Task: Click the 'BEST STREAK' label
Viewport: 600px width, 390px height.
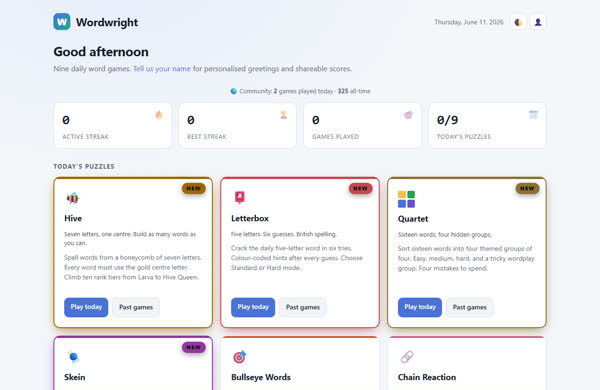Action: (x=207, y=137)
